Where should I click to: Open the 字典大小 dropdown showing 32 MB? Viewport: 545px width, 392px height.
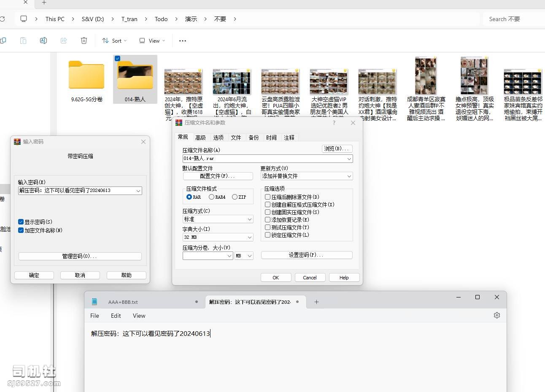click(218, 237)
